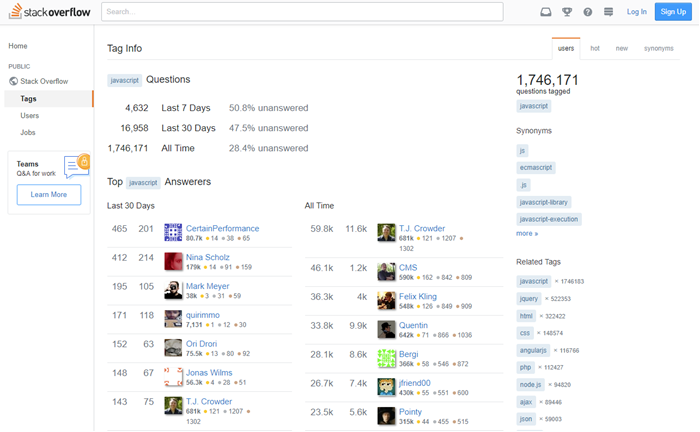Click the 4,632 Last 7 Days count
This screenshot has width=700, height=432.
137,108
